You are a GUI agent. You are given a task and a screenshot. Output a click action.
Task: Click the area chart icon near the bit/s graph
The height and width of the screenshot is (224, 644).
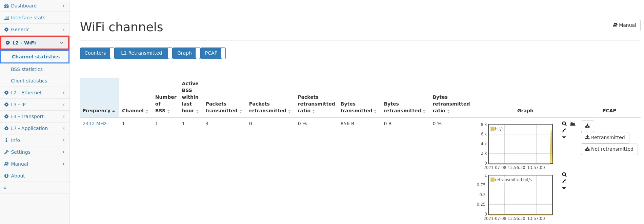tap(572, 124)
